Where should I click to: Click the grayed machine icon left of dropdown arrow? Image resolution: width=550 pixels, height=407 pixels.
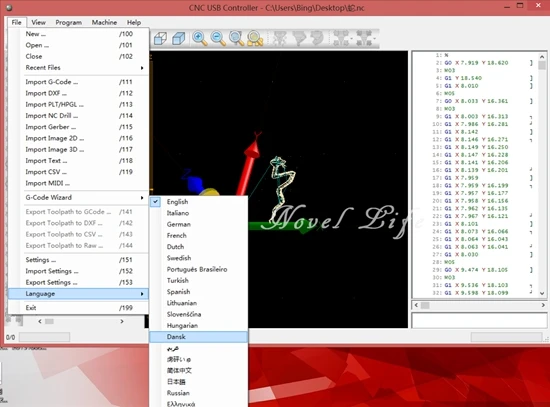(341, 38)
